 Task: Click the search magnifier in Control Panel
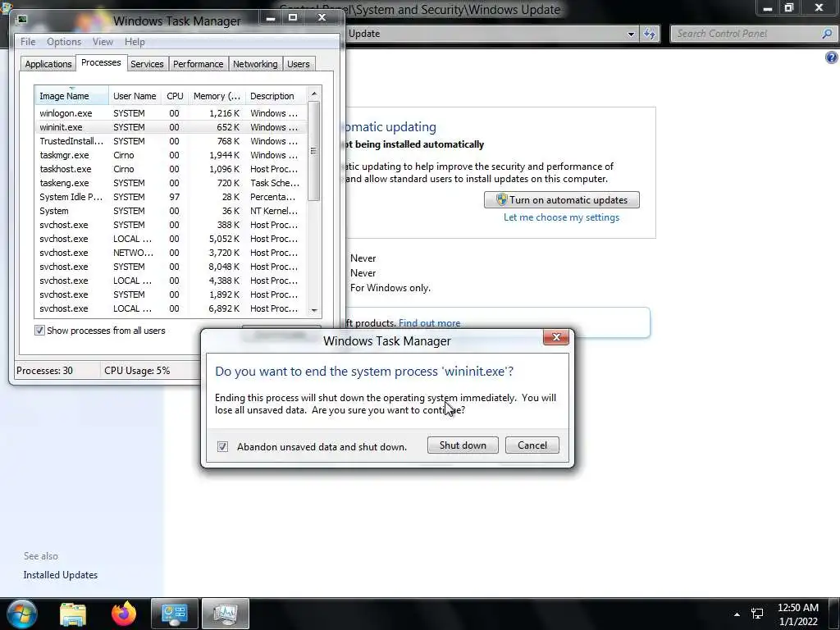pyautogui.click(x=827, y=34)
